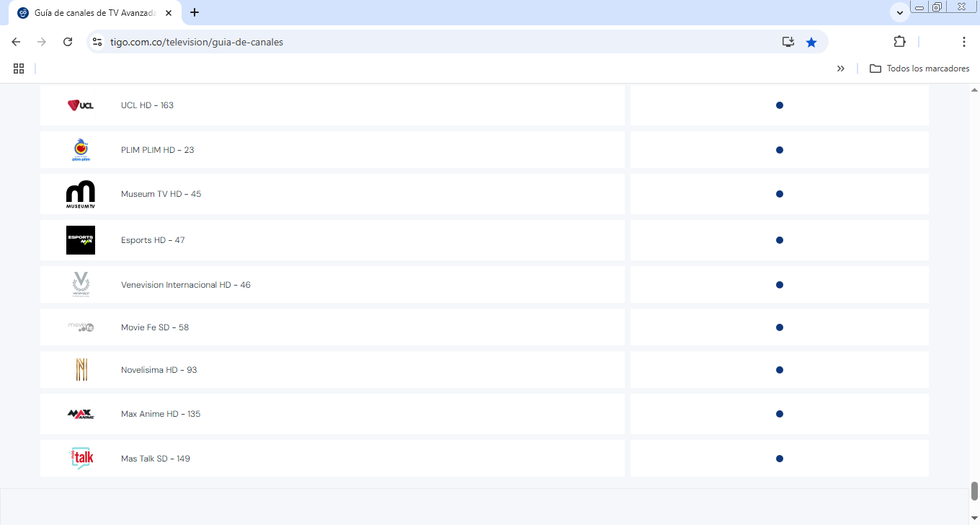Open the Chrome extensions puzzle icon
Viewport: 980px width, 525px height.
(899, 42)
